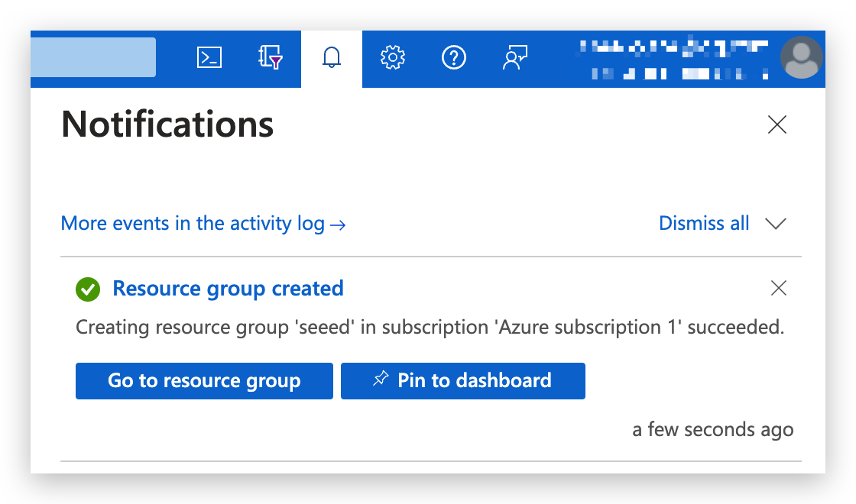The image size is (856, 504).
Task: Open the Settings gear icon
Action: click(393, 57)
